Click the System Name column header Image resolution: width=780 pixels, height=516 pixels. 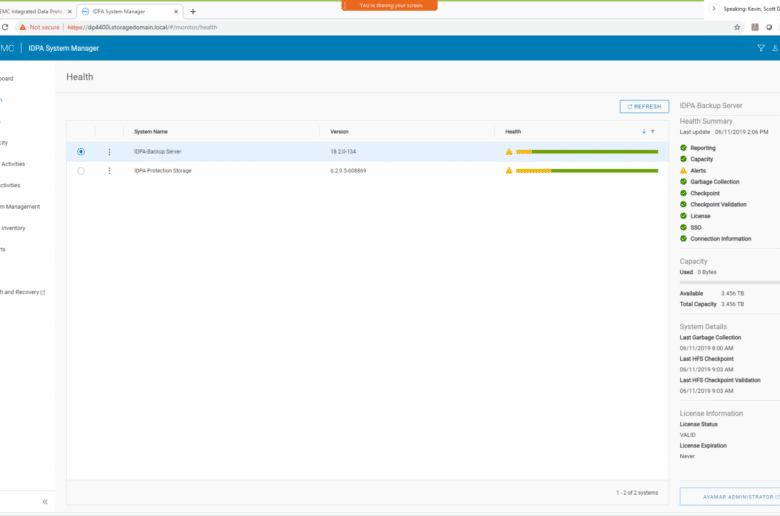151,132
